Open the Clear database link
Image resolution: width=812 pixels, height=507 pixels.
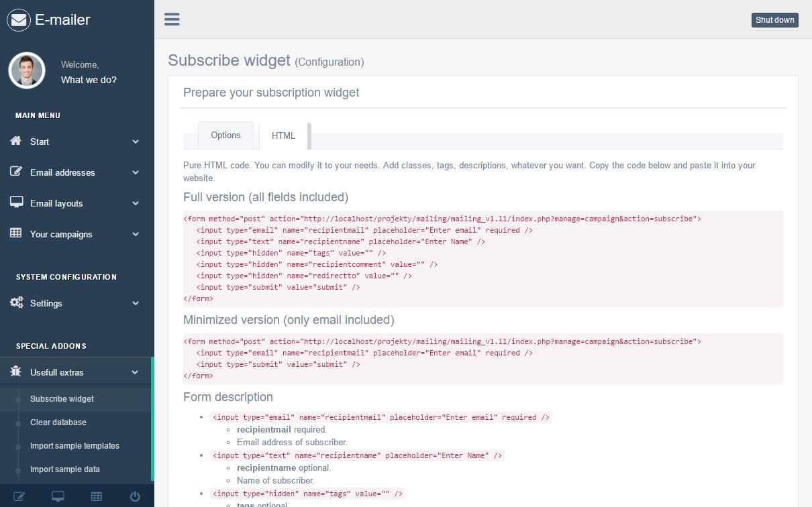tap(58, 422)
